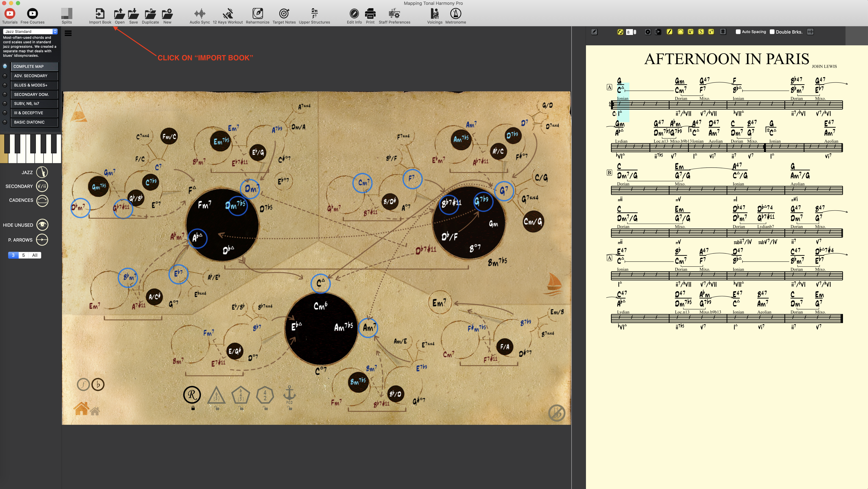Open the Metronome

coord(456,14)
